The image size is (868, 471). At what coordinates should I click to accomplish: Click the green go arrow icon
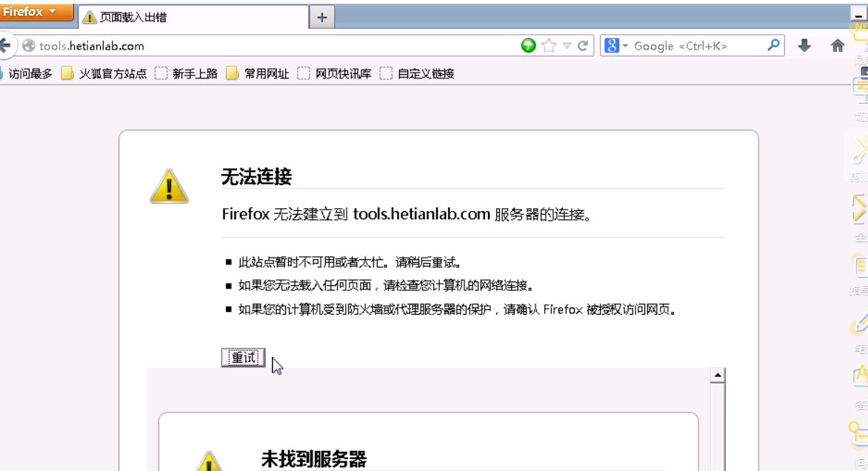[529, 45]
